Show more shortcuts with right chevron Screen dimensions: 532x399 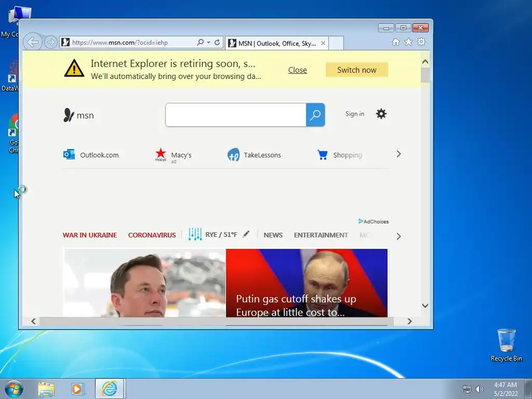[x=398, y=154]
